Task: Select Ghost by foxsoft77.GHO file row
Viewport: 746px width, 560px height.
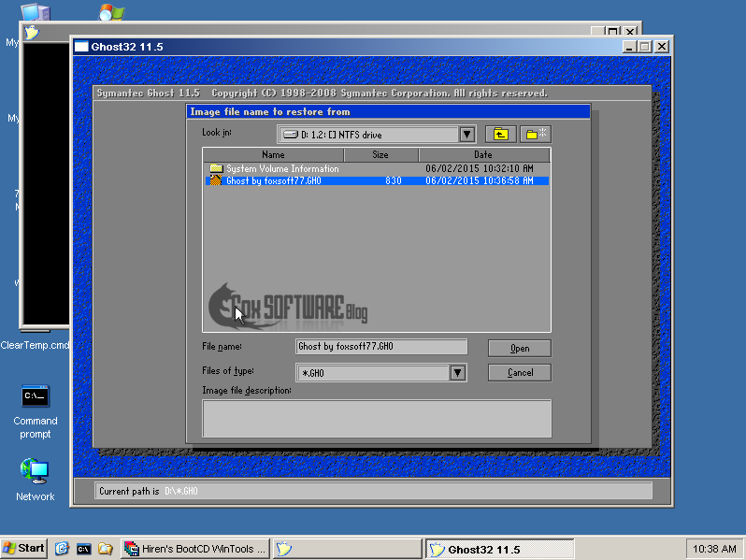Action: coord(378,180)
